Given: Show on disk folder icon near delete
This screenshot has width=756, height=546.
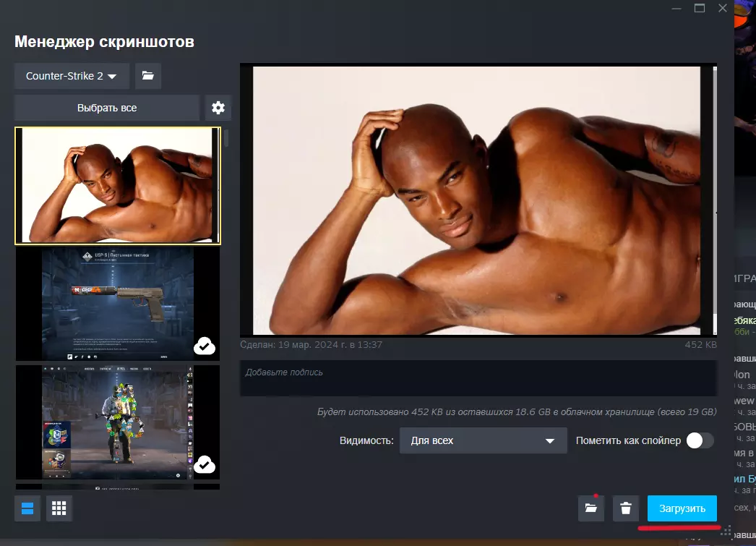Looking at the screenshot, I should coord(591,508).
